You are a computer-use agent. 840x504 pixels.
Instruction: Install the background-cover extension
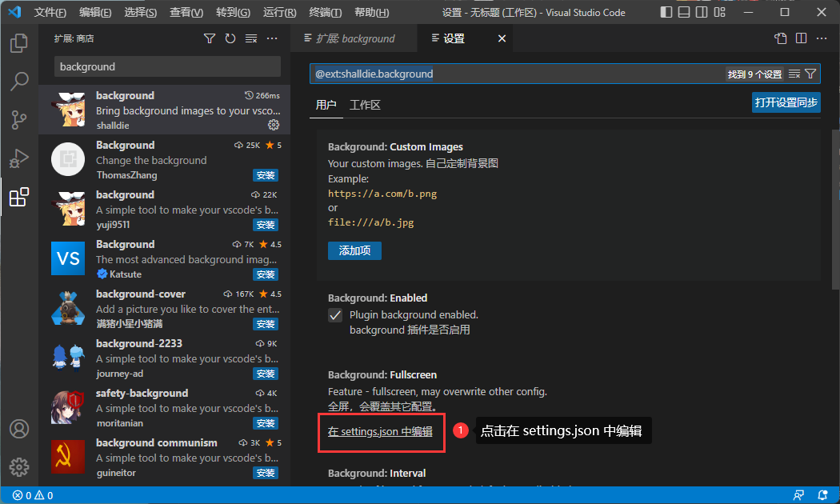pyautogui.click(x=266, y=324)
